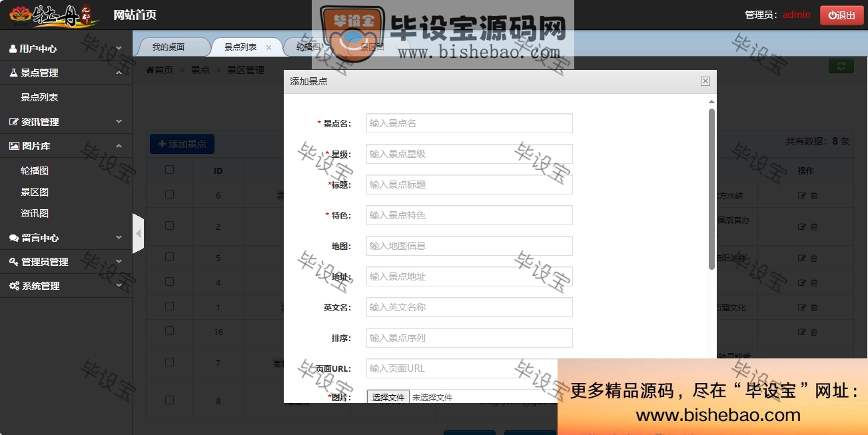Screen dimensions: 868x435
Task: Expand the 管理员管理 menu chevron
Action: 119,261
